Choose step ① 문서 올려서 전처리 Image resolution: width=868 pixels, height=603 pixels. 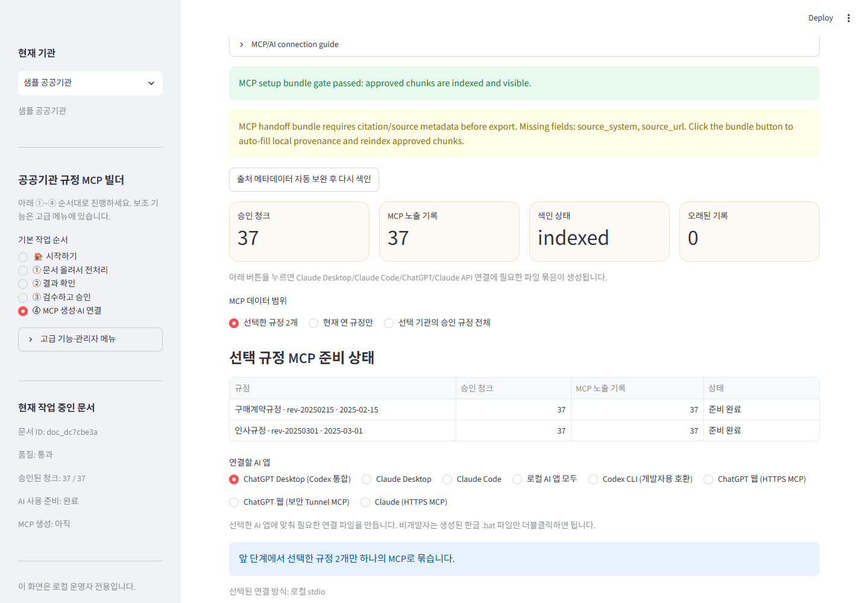tap(63, 270)
